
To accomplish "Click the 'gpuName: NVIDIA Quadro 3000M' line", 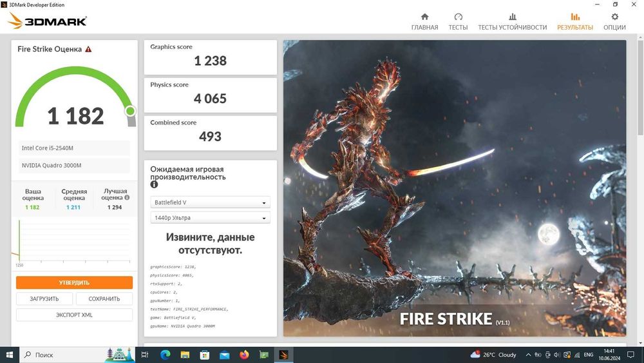I will 183,326.
